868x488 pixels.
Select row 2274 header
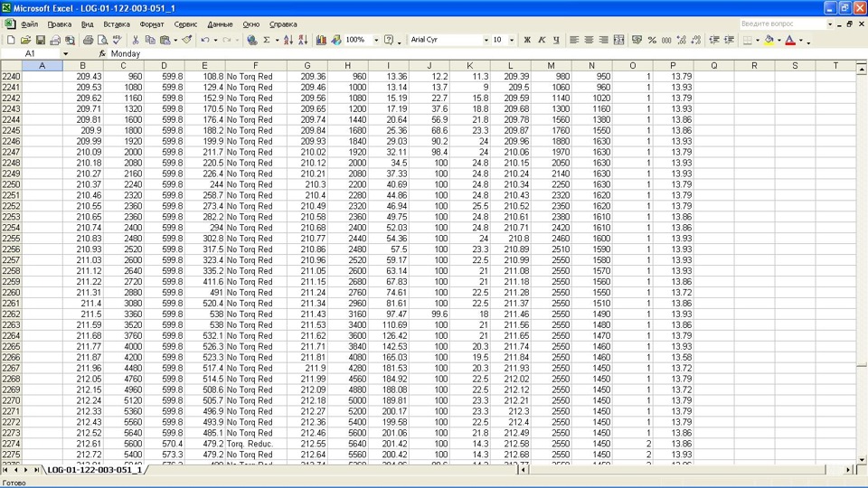point(11,444)
